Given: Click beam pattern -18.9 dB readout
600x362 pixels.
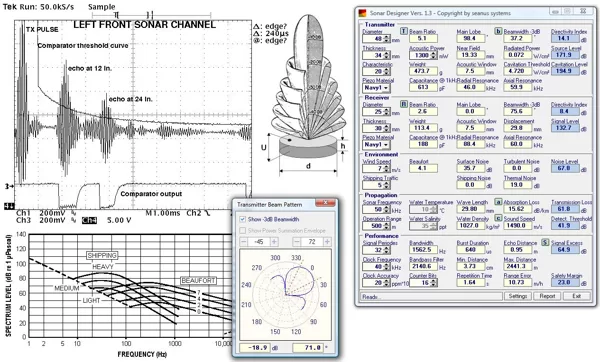Looking at the screenshot, I should point(254,348).
